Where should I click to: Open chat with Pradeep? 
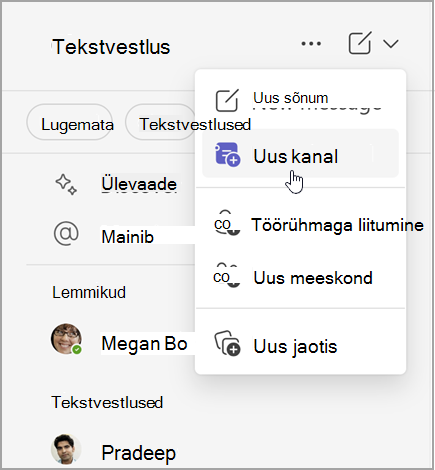point(138,453)
